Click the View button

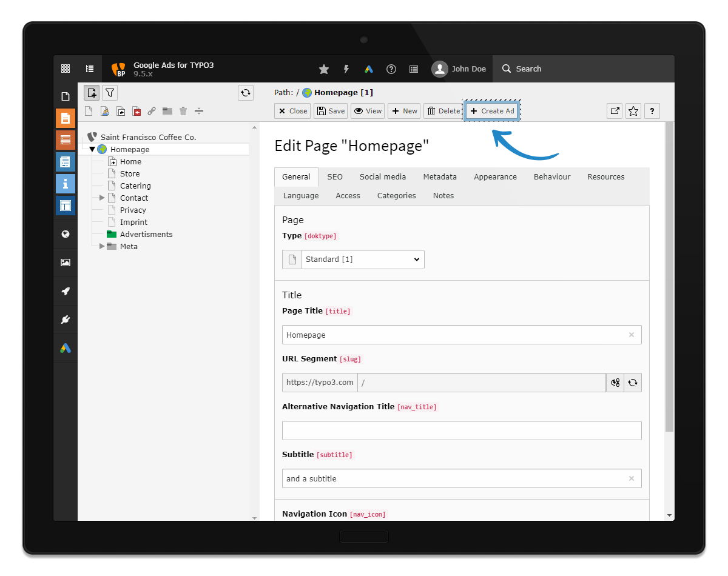tap(368, 111)
